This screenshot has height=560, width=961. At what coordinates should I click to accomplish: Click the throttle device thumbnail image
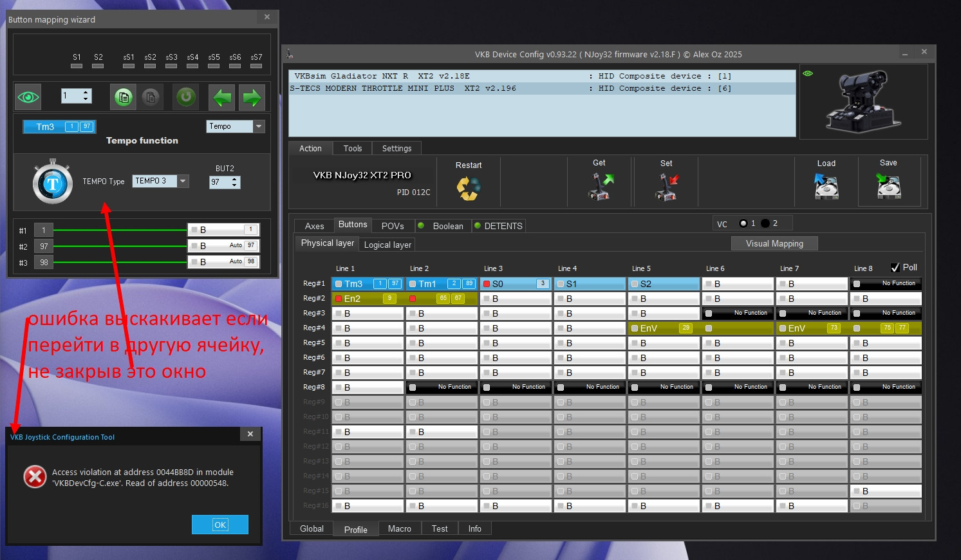click(x=863, y=102)
